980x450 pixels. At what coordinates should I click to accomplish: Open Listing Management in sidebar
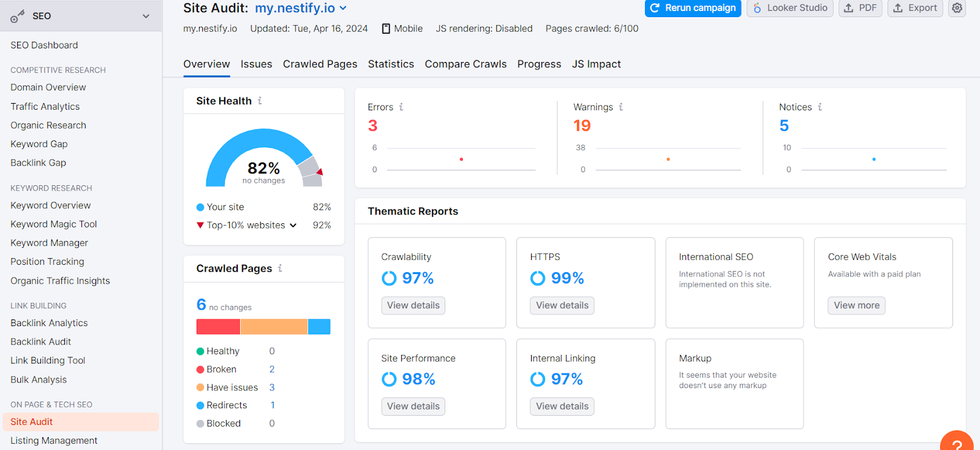(x=54, y=441)
